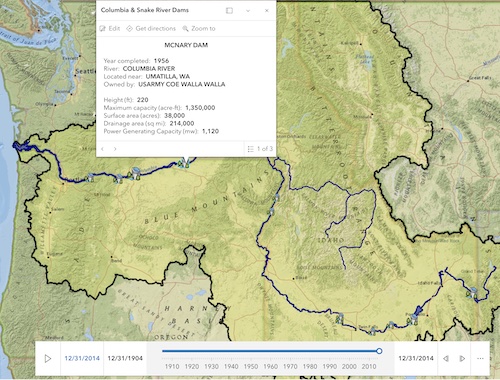Image resolution: width=500 pixels, height=380 pixels.
Task: Dock the Columbia & Snake River Dams popup
Action: pos(229,11)
